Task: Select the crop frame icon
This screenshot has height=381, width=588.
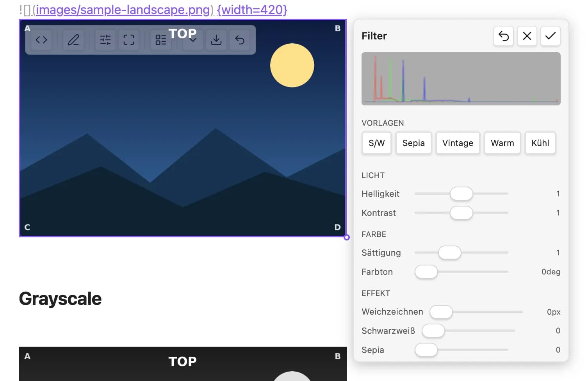Action: click(x=129, y=40)
